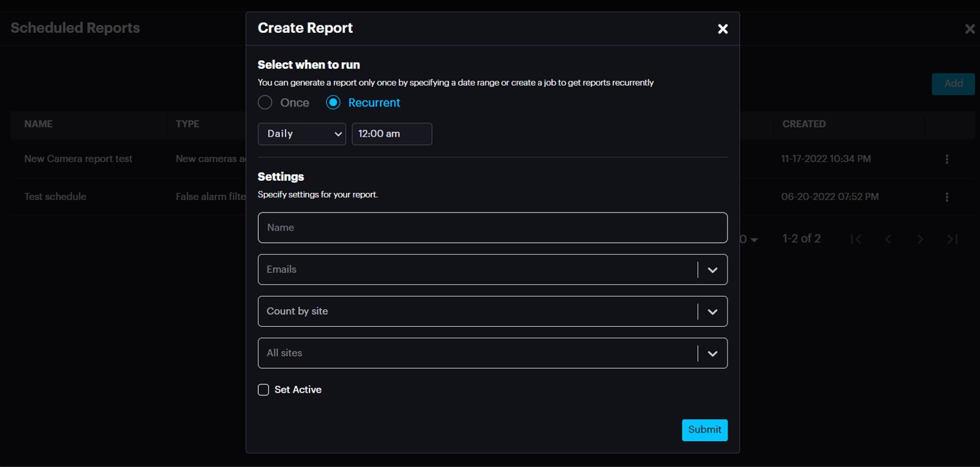Jump to the last page of results

(952, 239)
